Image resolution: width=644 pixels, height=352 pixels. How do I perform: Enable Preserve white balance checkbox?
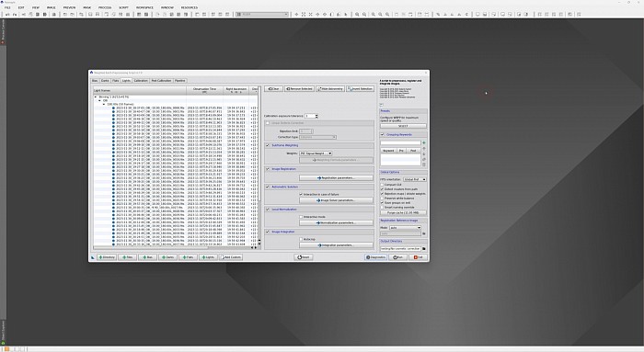[382, 199]
